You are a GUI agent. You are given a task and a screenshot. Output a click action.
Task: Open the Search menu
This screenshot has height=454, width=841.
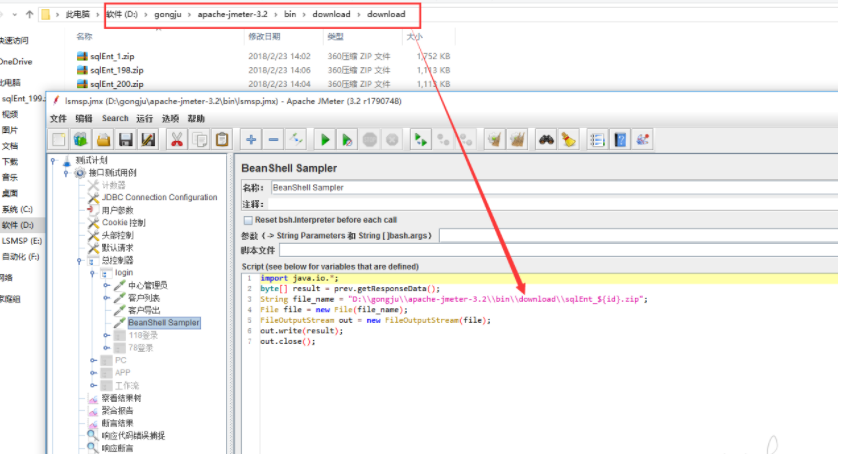pyautogui.click(x=115, y=118)
